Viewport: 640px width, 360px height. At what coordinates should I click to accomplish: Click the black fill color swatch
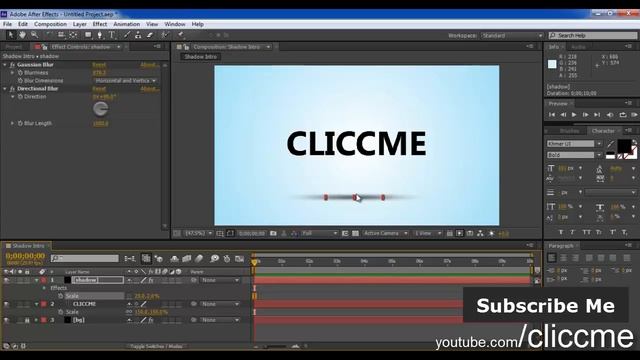624,146
